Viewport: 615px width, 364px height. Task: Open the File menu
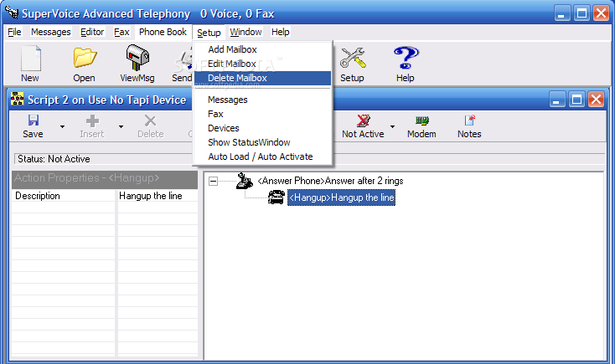coord(14,32)
